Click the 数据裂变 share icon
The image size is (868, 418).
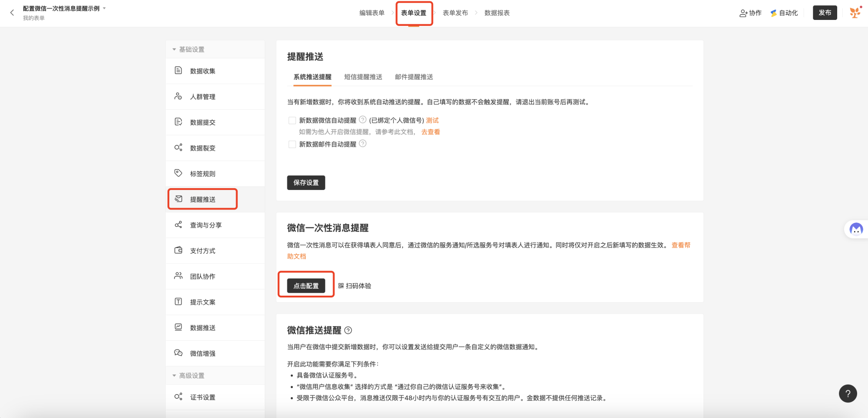[178, 147]
